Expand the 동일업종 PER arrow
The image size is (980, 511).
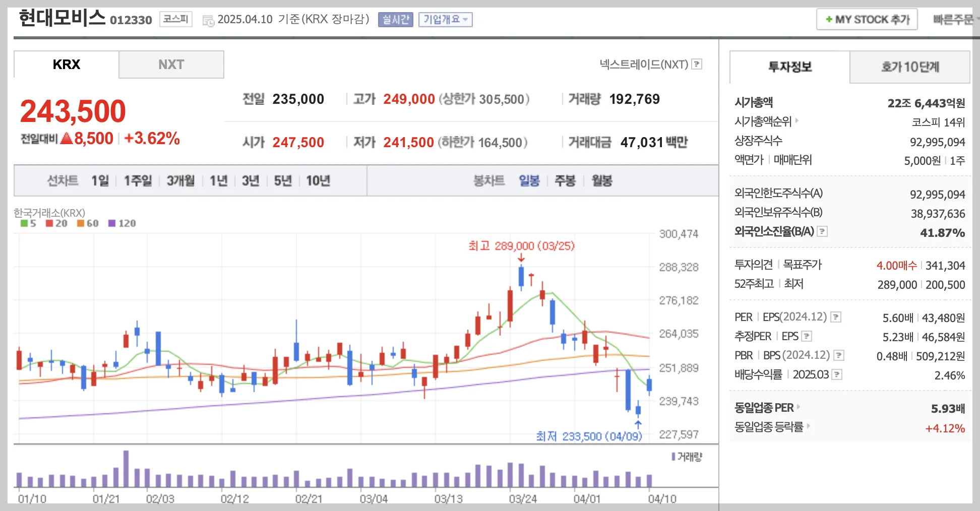click(x=799, y=407)
